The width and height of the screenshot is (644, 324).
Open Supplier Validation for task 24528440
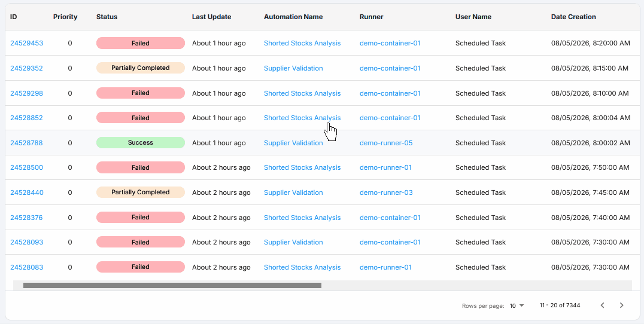click(293, 192)
